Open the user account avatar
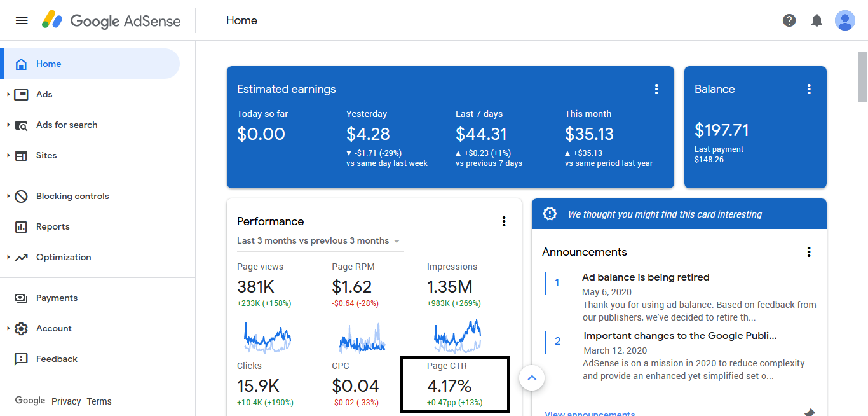The width and height of the screenshot is (868, 416). point(844,20)
